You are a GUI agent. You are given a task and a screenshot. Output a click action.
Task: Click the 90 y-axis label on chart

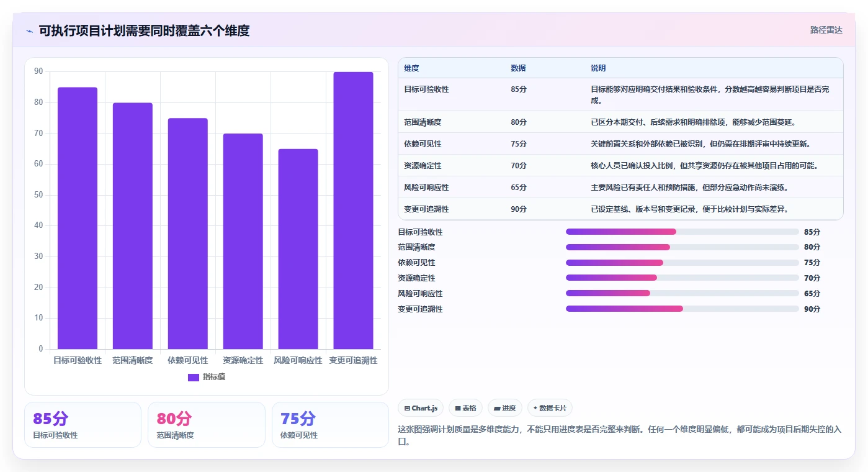tap(38, 71)
